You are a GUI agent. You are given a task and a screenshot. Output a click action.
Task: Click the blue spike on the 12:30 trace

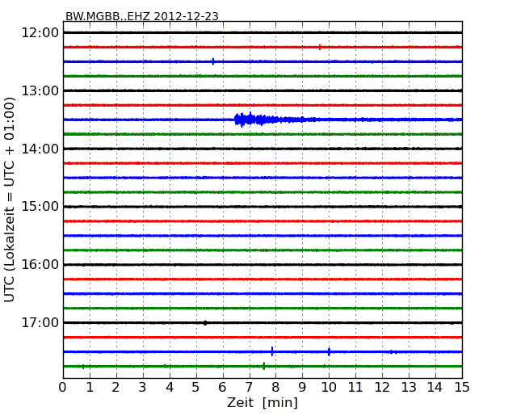[x=213, y=61]
